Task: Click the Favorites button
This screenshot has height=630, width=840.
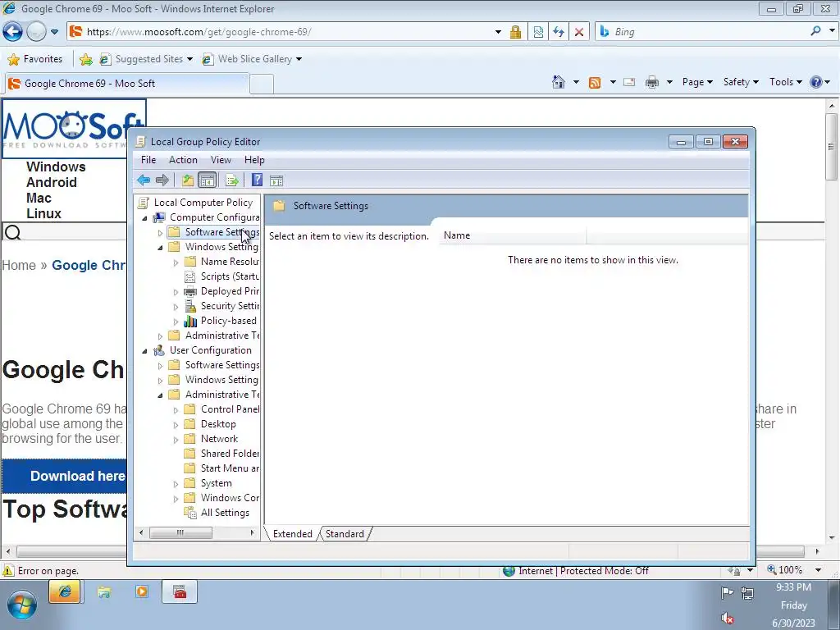Action: point(35,59)
